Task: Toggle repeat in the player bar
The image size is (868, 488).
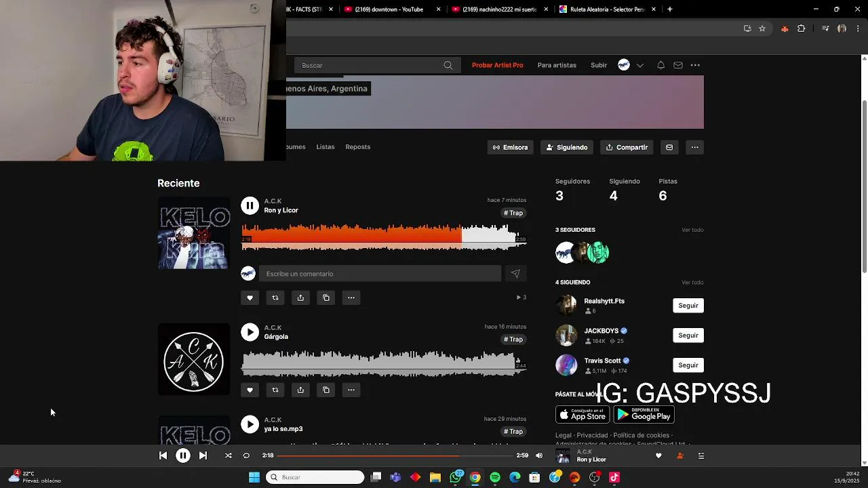Action: (246, 455)
